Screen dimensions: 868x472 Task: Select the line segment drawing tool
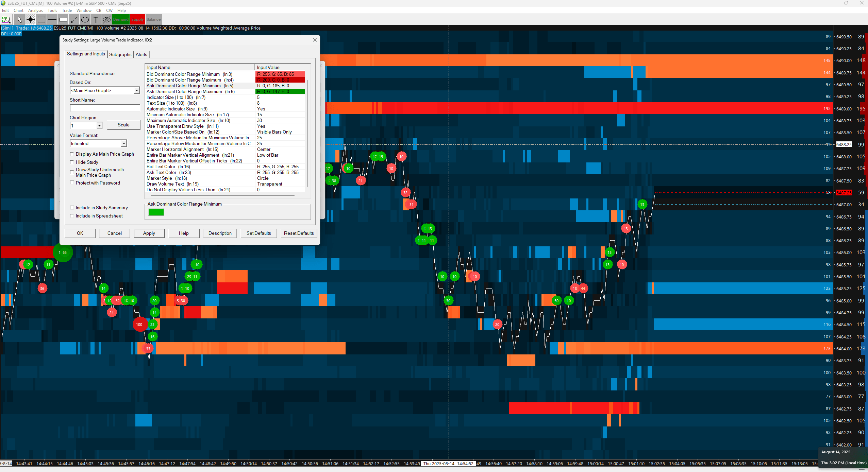74,19
